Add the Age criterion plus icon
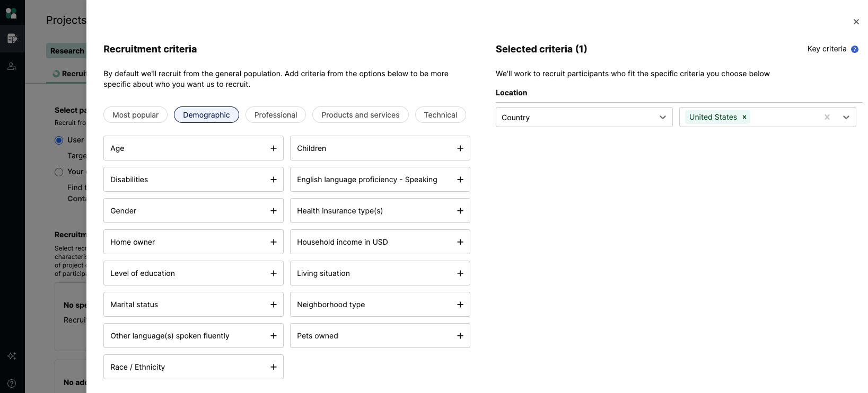The image size is (868, 393). tap(274, 148)
